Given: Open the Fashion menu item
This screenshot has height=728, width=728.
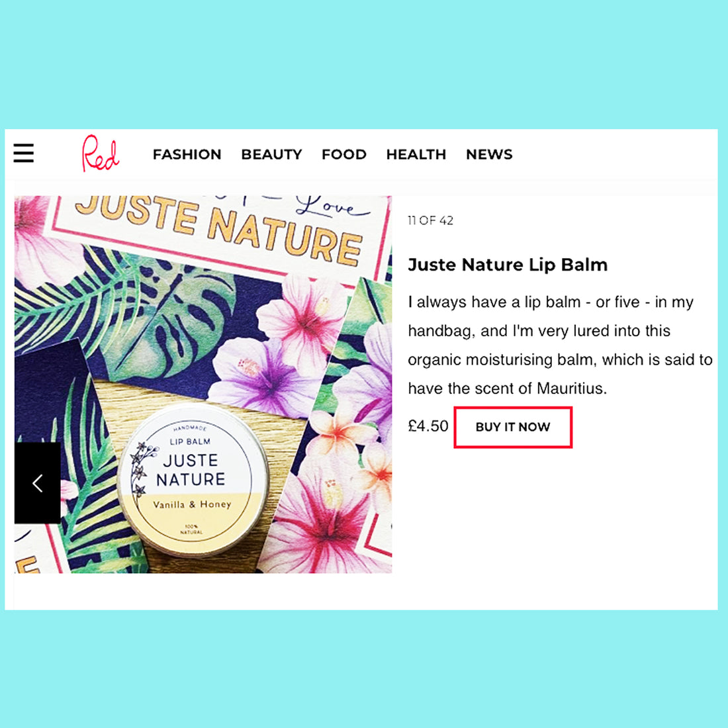Looking at the screenshot, I should pyautogui.click(x=187, y=154).
